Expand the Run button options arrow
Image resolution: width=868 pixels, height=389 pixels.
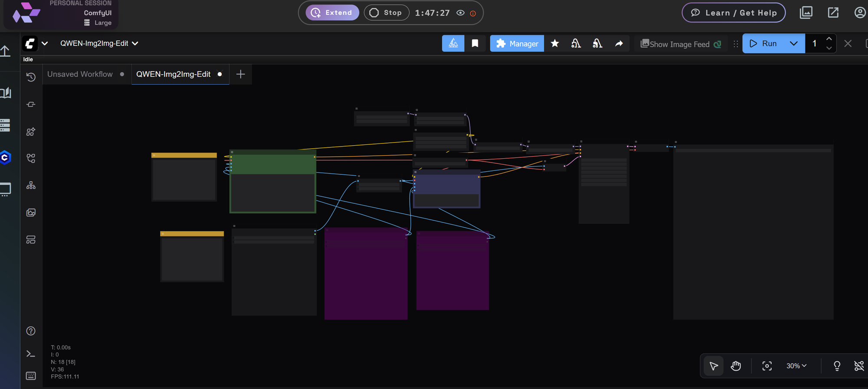click(794, 43)
